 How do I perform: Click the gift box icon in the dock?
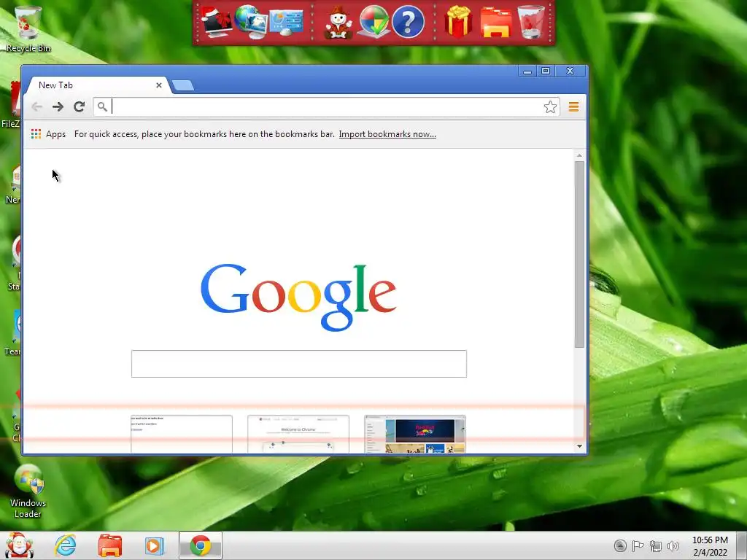tap(458, 22)
